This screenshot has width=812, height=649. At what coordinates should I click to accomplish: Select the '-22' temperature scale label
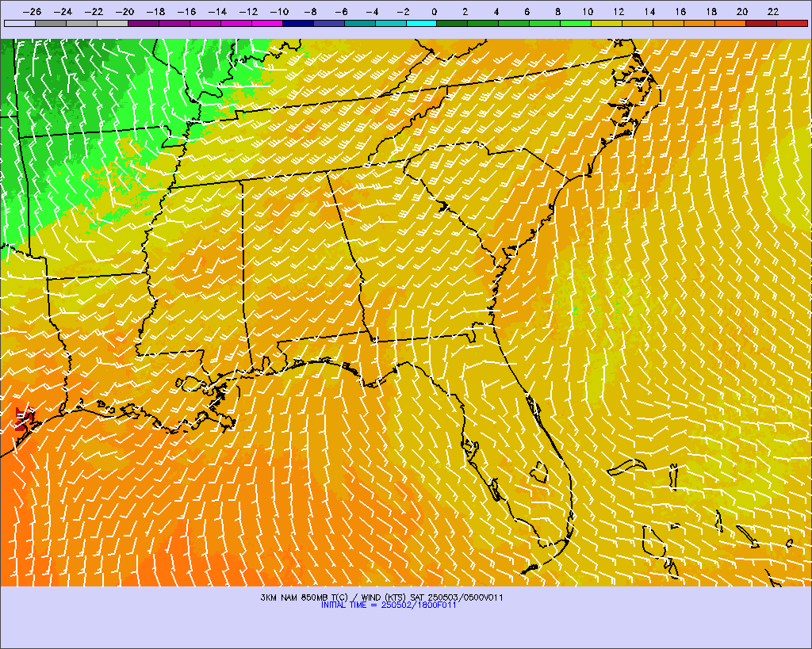[x=94, y=11]
